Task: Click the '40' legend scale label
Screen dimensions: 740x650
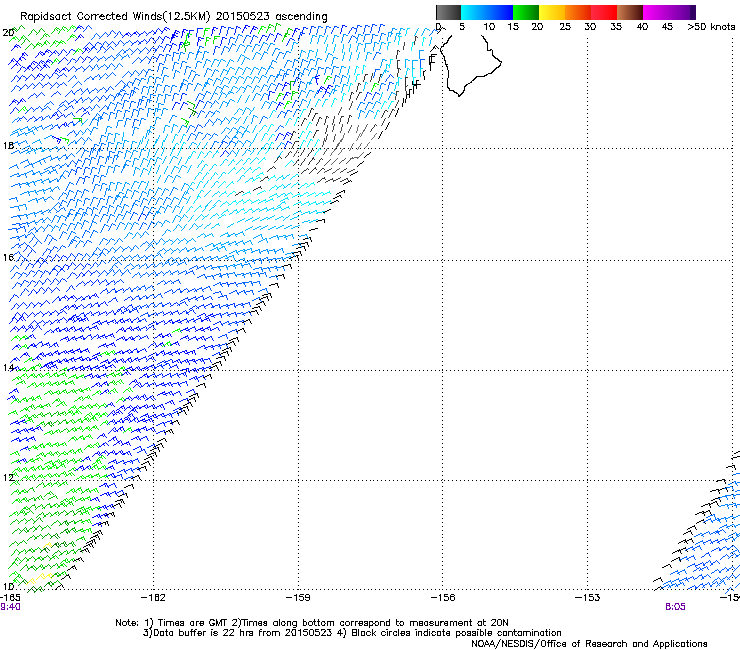Action: click(x=642, y=27)
